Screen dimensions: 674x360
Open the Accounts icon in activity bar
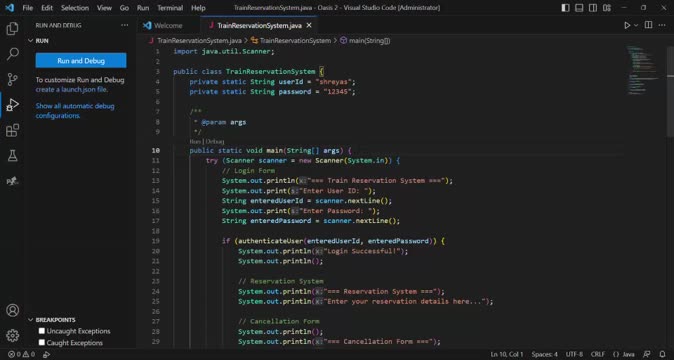click(12, 310)
